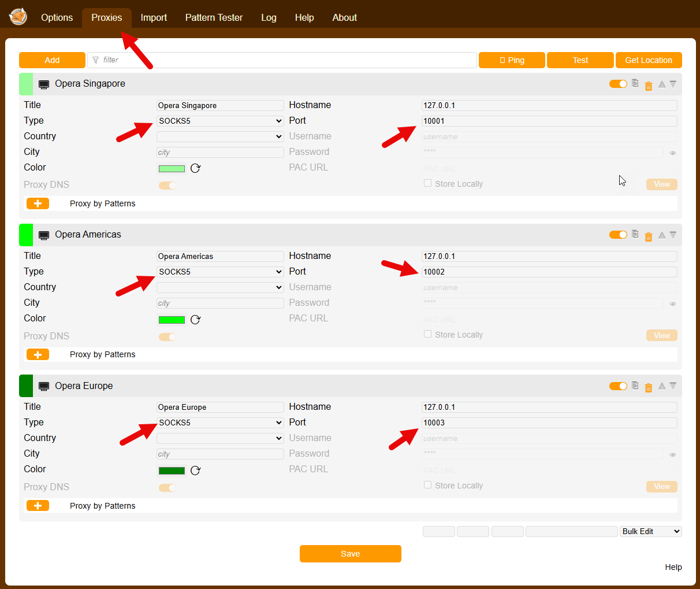Click the Test button

pyautogui.click(x=580, y=60)
